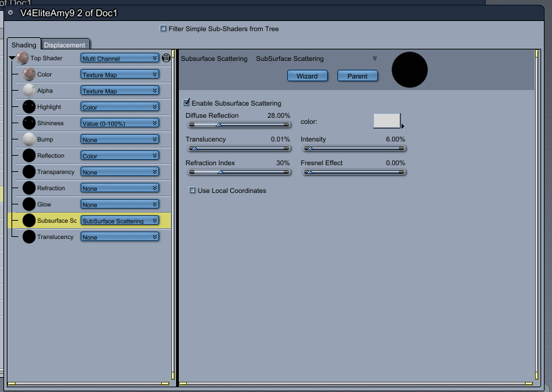The width and height of the screenshot is (552, 392).
Task: Open the Color Texture Map dropdown
Action: [120, 74]
